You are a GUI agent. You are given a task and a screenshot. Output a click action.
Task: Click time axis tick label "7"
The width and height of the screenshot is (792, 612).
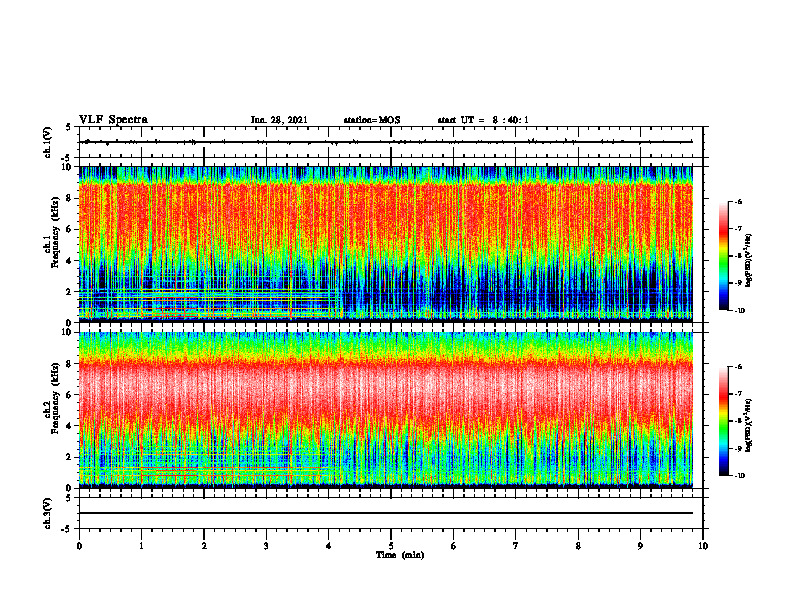click(x=516, y=546)
